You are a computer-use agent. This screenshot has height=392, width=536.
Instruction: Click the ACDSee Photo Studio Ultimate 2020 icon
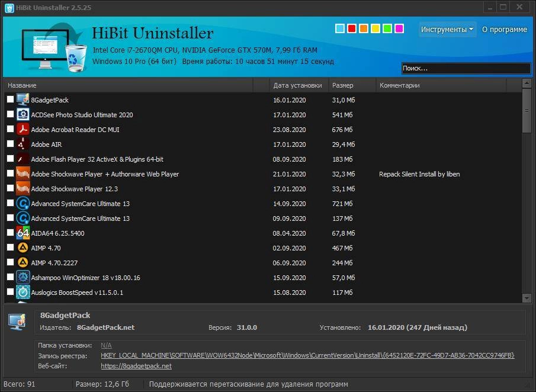click(x=23, y=114)
